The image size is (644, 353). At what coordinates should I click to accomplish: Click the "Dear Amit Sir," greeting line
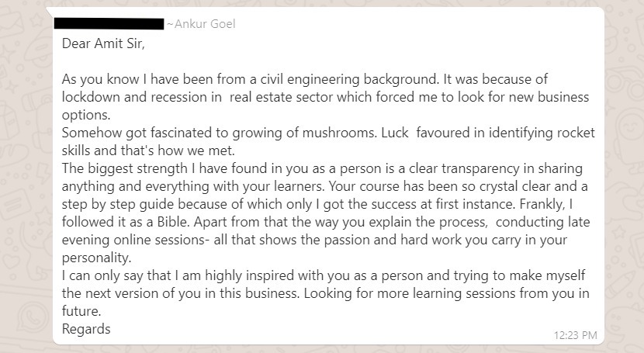(103, 43)
